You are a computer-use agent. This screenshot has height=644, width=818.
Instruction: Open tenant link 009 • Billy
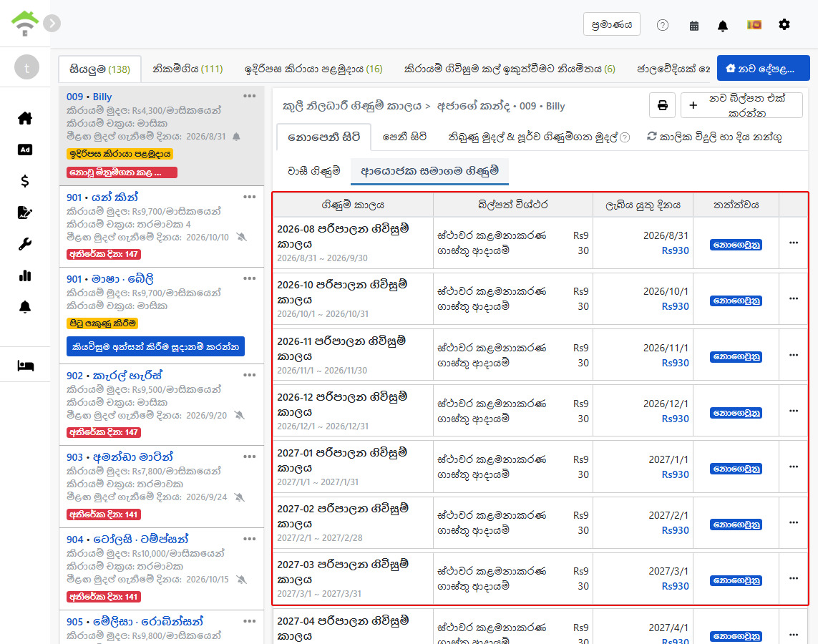pyautogui.click(x=89, y=97)
